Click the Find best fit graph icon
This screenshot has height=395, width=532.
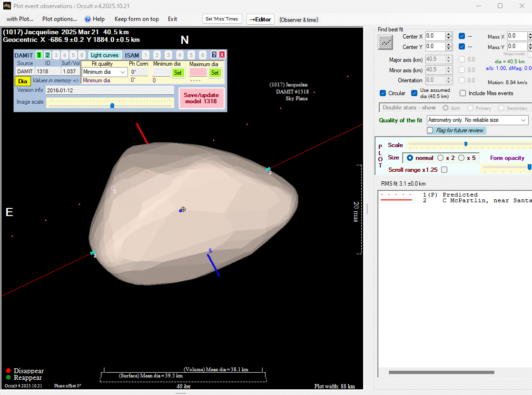click(385, 42)
